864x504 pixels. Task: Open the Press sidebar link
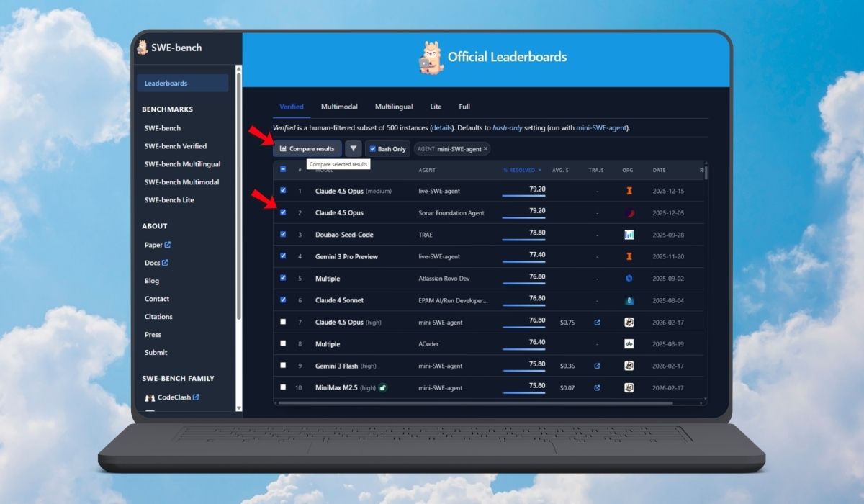(x=153, y=335)
